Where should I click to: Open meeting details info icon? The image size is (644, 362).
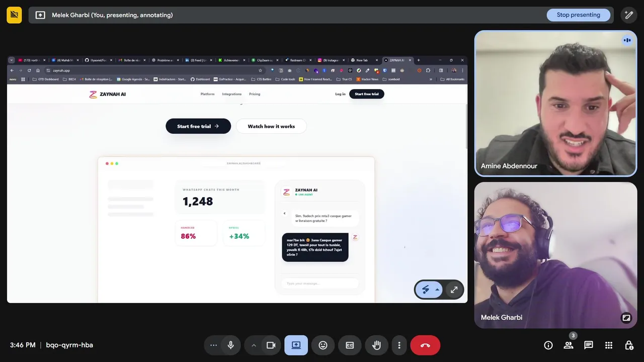click(x=548, y=345)
